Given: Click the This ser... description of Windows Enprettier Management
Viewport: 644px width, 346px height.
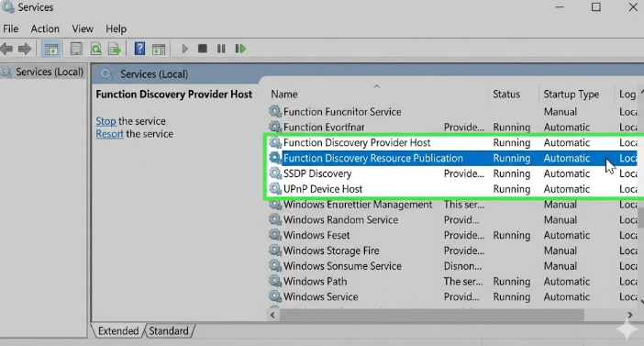Looking at the screenshot, I should point(463,205).
